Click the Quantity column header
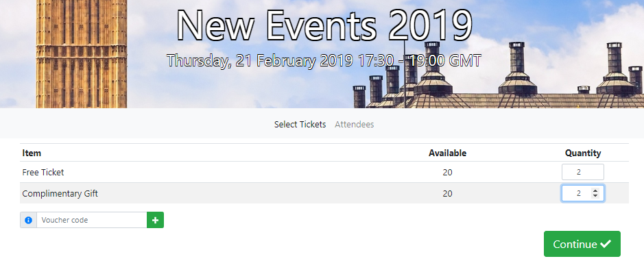 click(x=583, y=153)
